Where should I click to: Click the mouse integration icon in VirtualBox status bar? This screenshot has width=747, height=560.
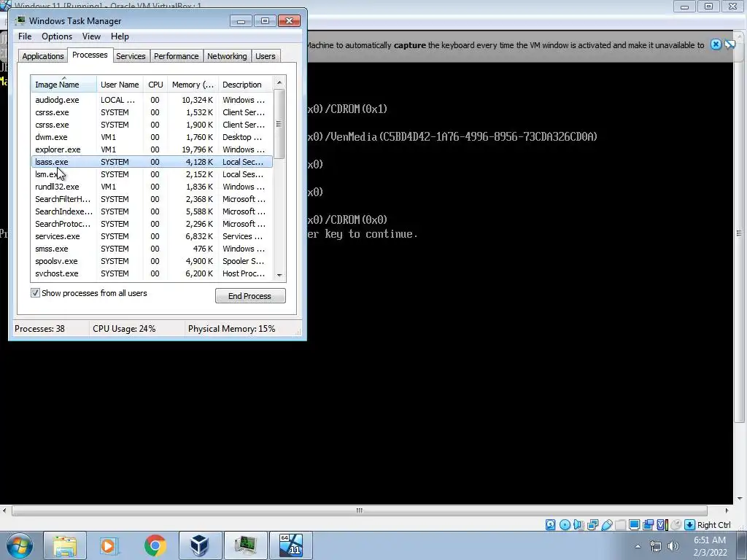[x=676, y=525]
